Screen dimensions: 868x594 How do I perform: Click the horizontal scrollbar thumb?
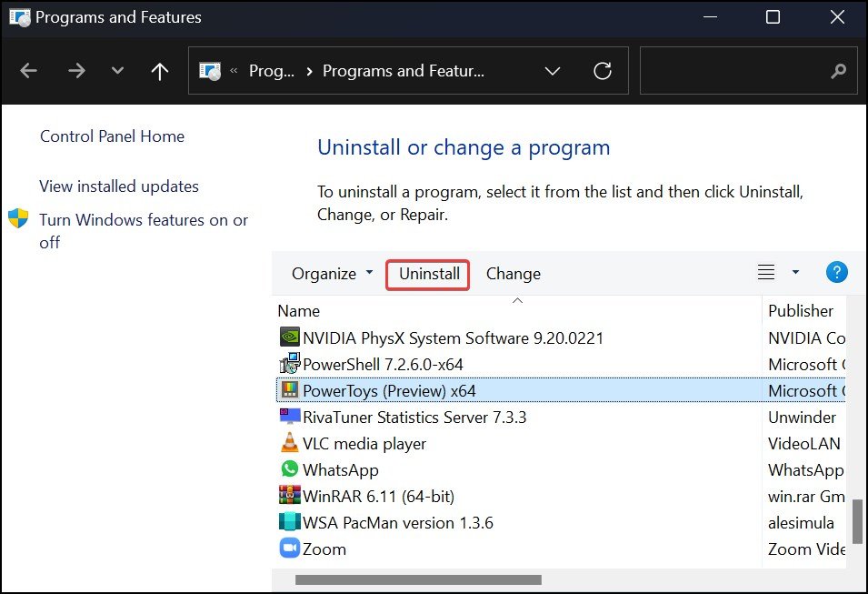point(418,579)
